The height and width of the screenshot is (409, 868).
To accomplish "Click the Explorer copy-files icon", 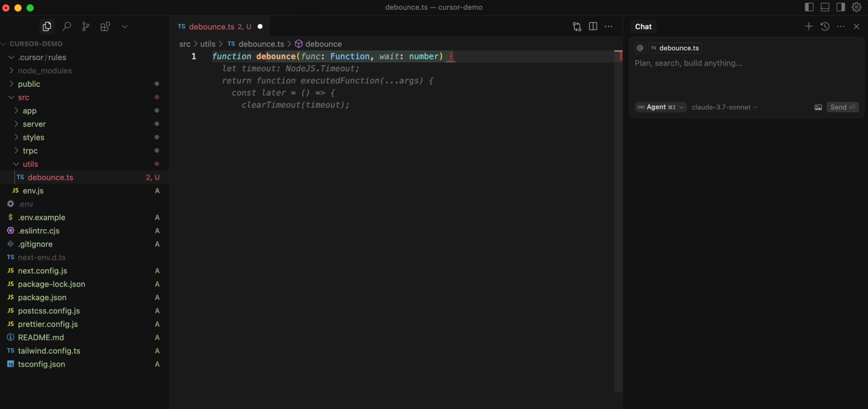I will (47, 27).
